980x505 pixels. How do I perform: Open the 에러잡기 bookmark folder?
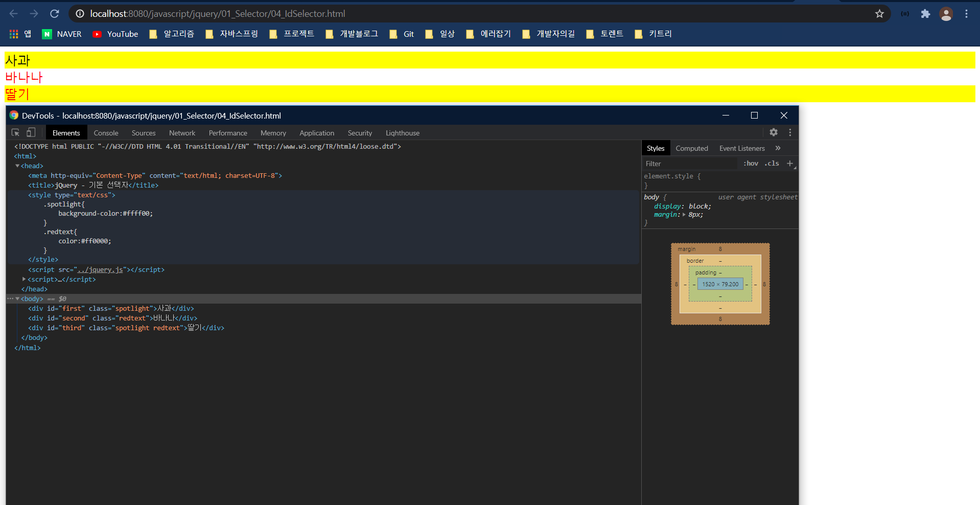click(x=488, y=34)
